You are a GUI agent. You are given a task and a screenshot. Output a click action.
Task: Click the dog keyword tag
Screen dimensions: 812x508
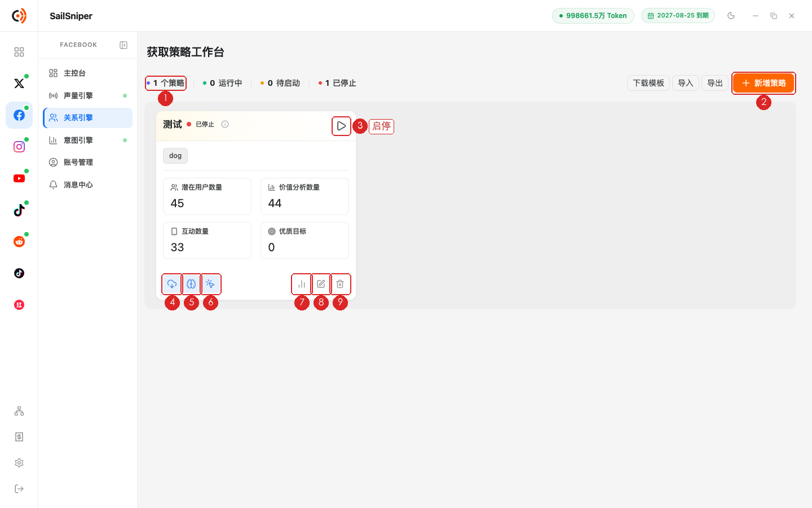(x=175, y=156)
